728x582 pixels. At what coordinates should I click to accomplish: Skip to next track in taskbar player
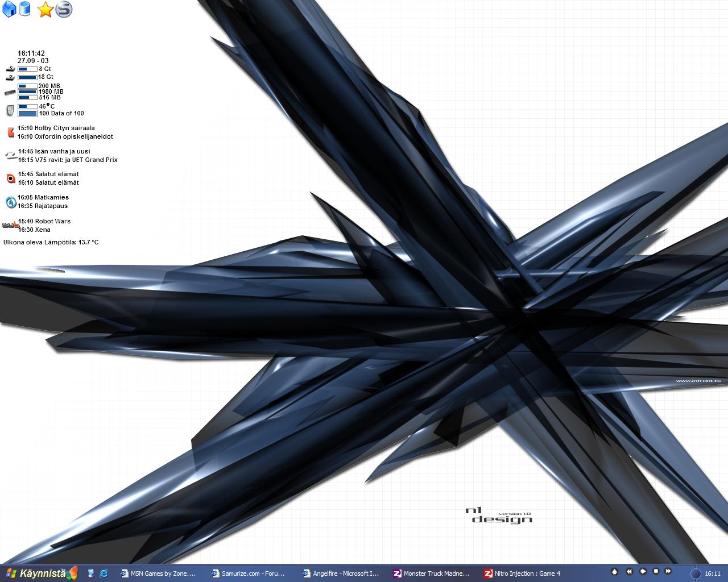(668, 571)
